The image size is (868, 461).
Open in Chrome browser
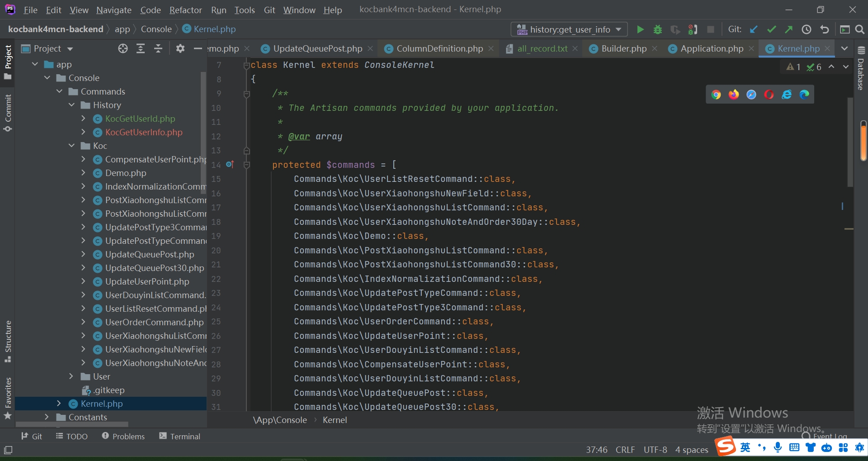[716, 95]
